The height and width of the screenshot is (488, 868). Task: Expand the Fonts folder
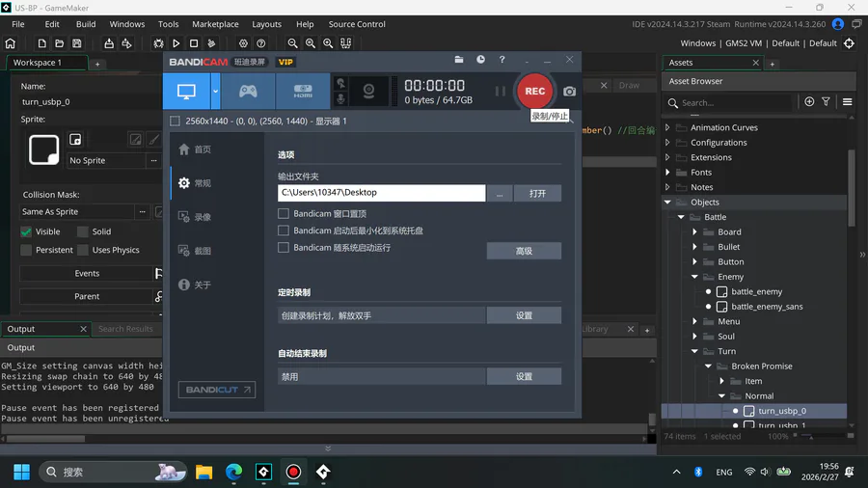pyautogui.click(x=667, y=172)
